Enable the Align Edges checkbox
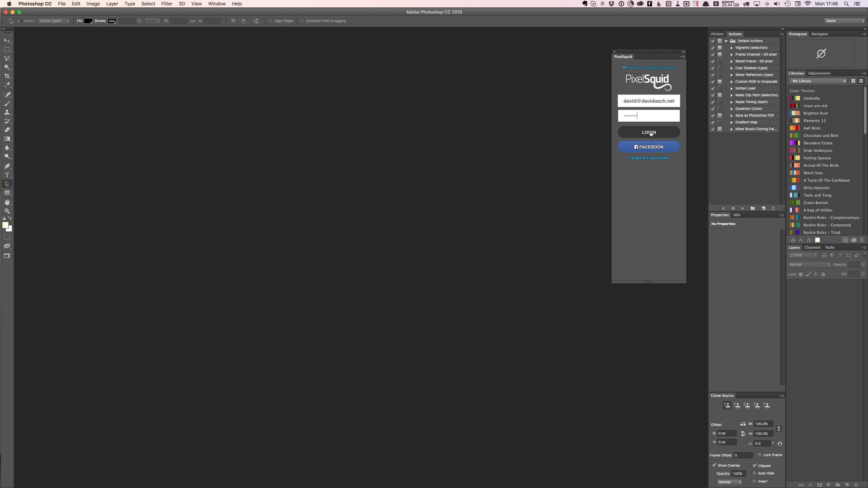Image resolution: width=868 pixels, height=488 pixels. coord(271,21)
